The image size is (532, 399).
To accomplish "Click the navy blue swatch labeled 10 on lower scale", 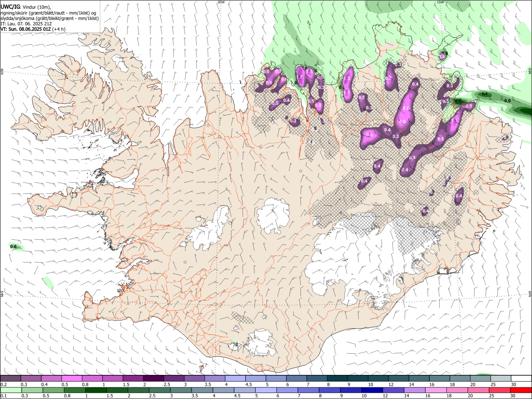I will click(x=372, y=390).
